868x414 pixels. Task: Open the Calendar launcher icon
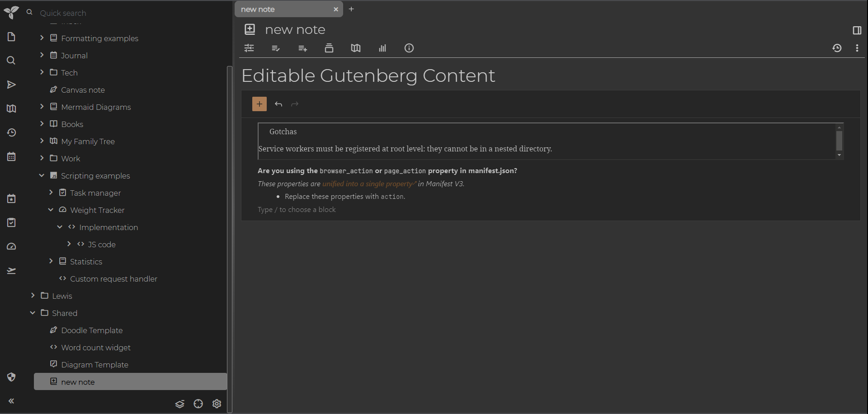click(x=11, y=156)
